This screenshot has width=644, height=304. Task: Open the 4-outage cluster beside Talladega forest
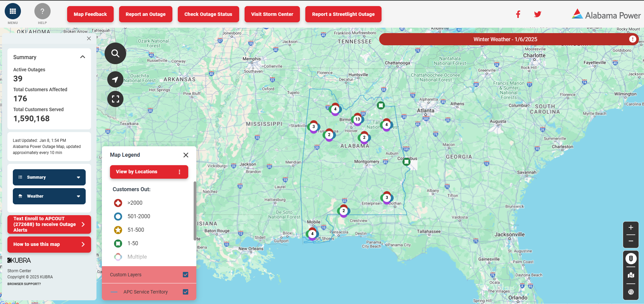pos(387,125)
